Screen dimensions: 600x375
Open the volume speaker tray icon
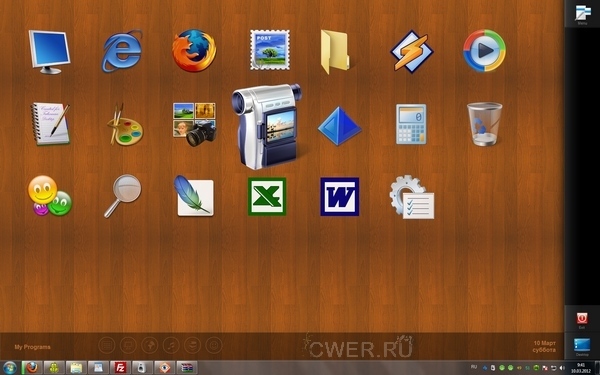click(x=562, y=368)
